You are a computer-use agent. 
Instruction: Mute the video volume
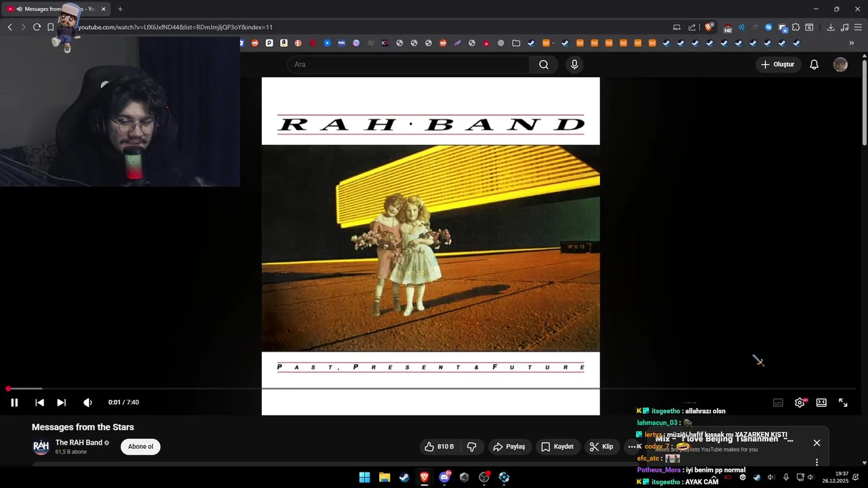[87, 403]
